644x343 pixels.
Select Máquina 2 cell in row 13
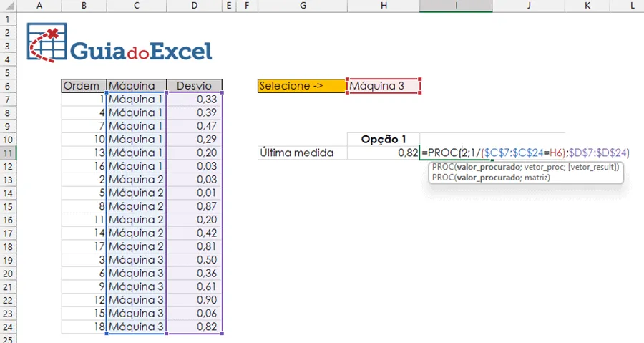137,180
